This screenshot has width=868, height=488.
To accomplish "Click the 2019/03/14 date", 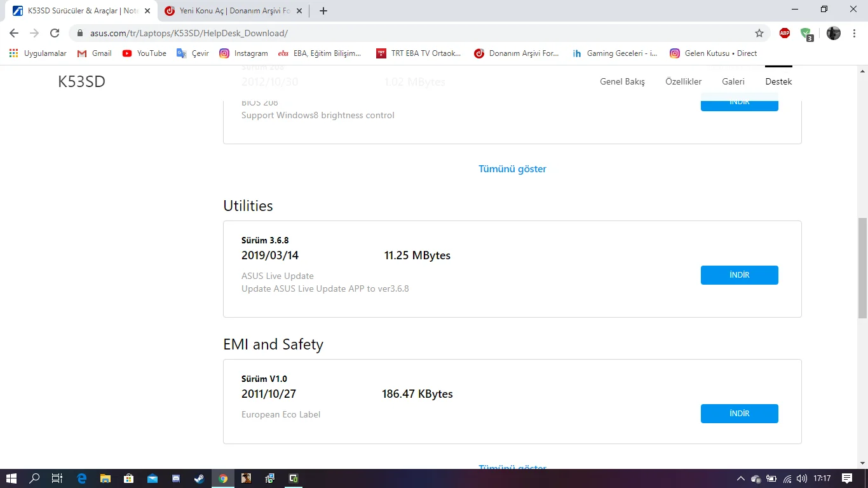I will (270, 255).
